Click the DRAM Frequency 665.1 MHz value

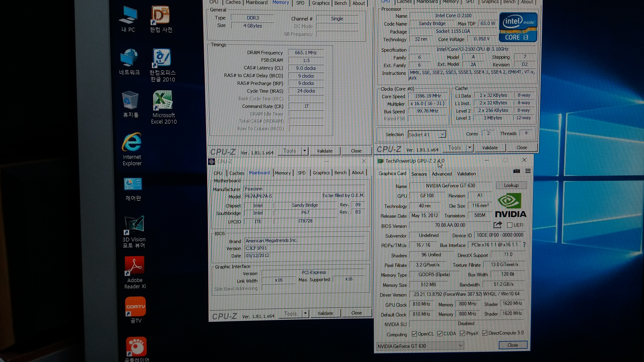coord(306,53)
